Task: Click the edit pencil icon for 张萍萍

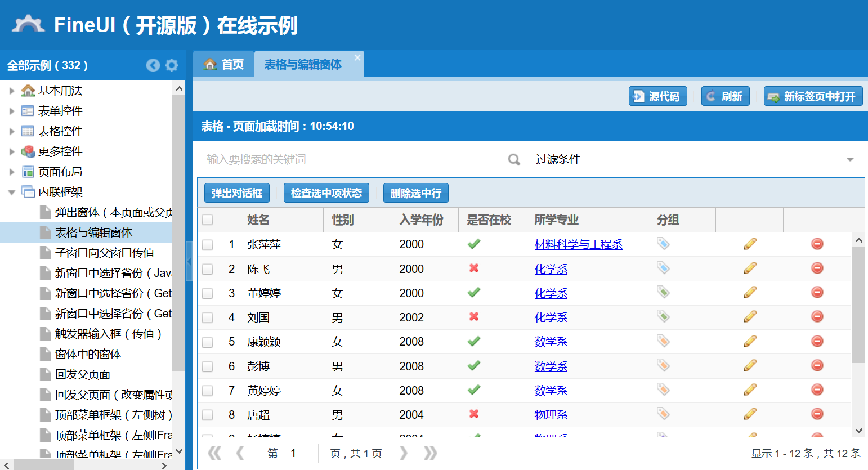Action: [750, 244]
